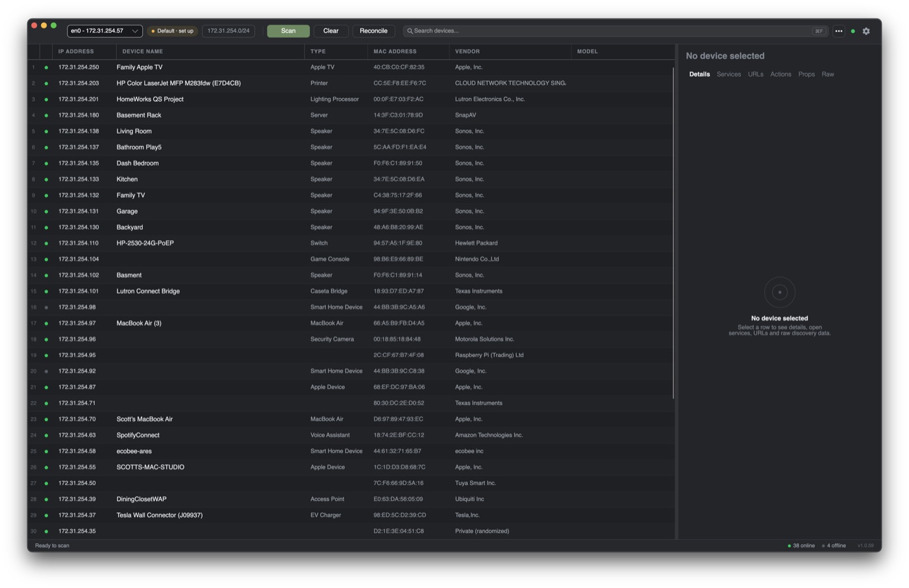Switch to the Details tab
This screenshot has width=909, height=588.
pos(699,75)
